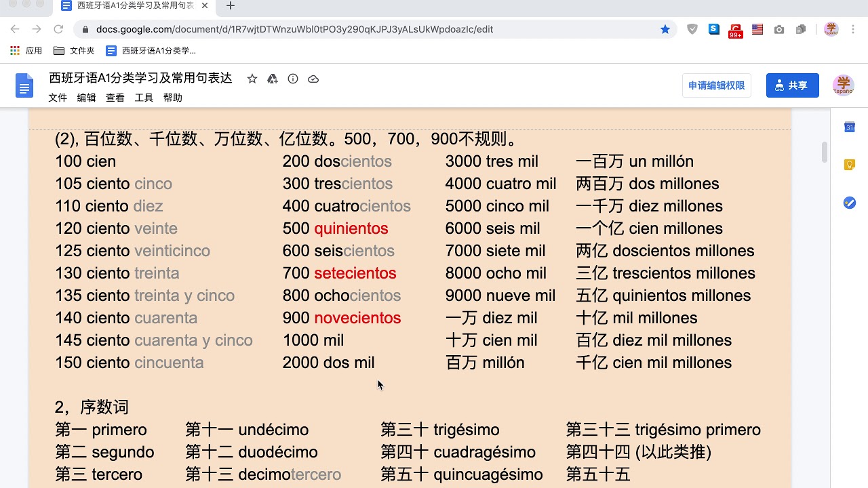The width and height of the screenshot is (868, 488).
Task: Click the line 1000 mil
Action: click(313, 340)
